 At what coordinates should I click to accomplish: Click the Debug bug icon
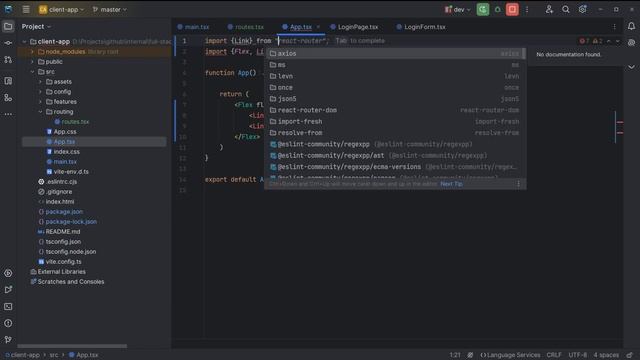point(498,9)
